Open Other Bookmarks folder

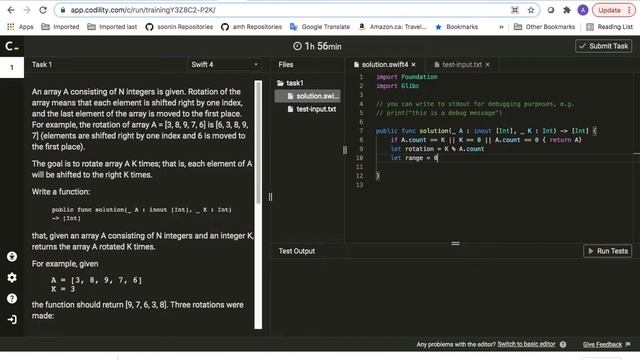[544, 27]
